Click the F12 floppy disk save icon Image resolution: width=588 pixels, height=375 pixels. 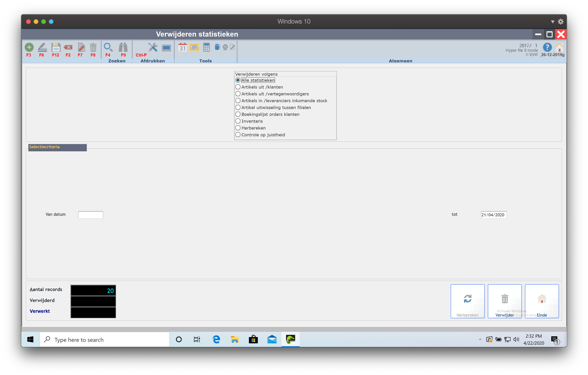(56, 47)
